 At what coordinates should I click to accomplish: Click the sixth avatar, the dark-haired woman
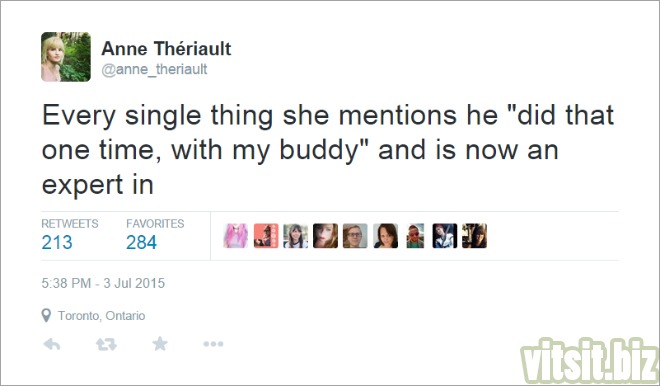(386, 236)
